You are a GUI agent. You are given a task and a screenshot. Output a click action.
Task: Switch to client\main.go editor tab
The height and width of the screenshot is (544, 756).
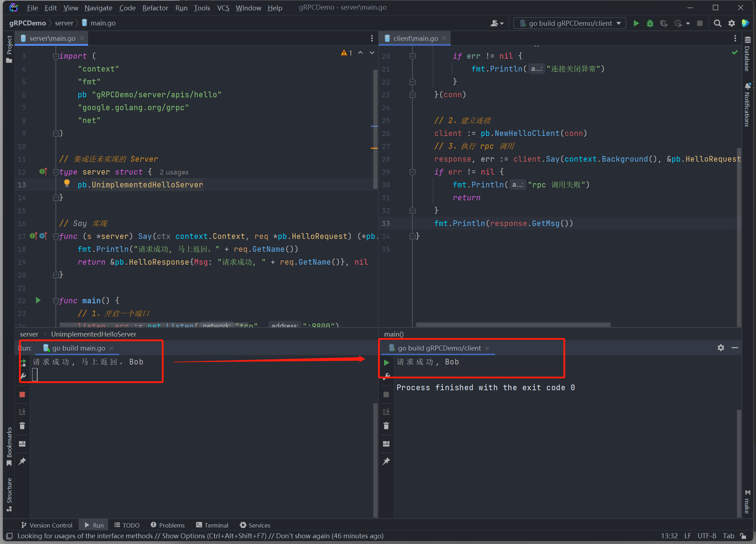[x=415, y=38]
